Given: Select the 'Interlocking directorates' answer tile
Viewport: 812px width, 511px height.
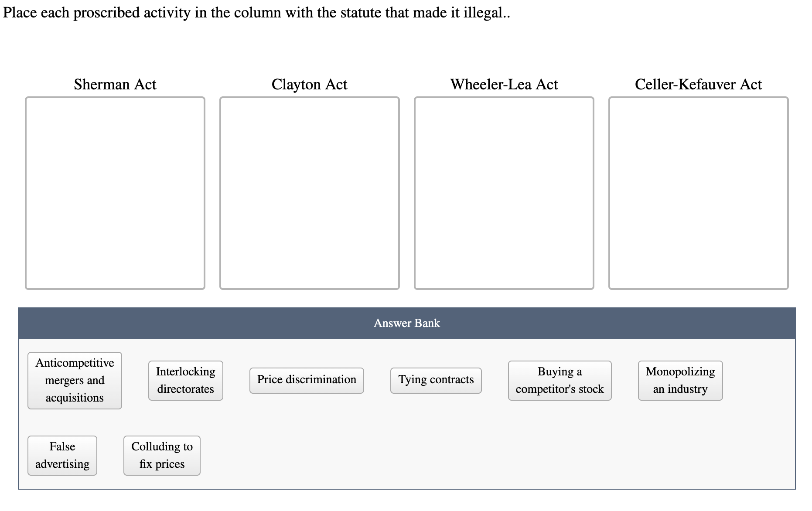Looking at the screenshot, I should [x=185, y=380].
